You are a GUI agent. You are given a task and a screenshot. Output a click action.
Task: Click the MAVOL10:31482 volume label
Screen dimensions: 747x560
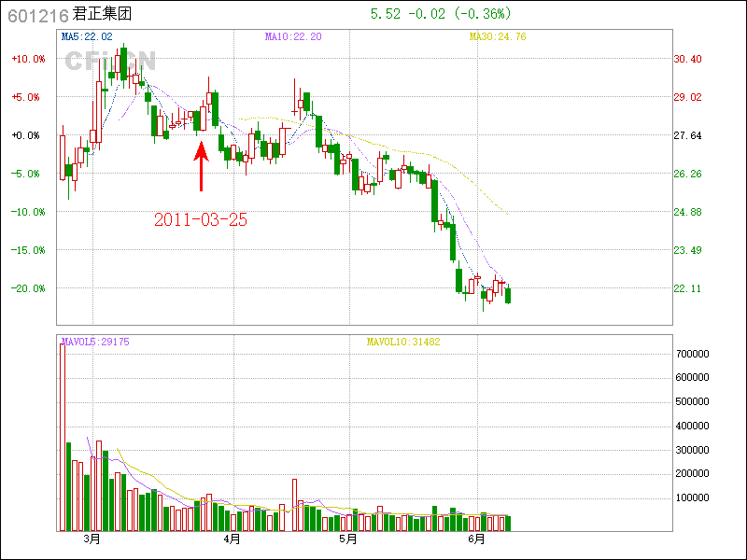(402, 342)
